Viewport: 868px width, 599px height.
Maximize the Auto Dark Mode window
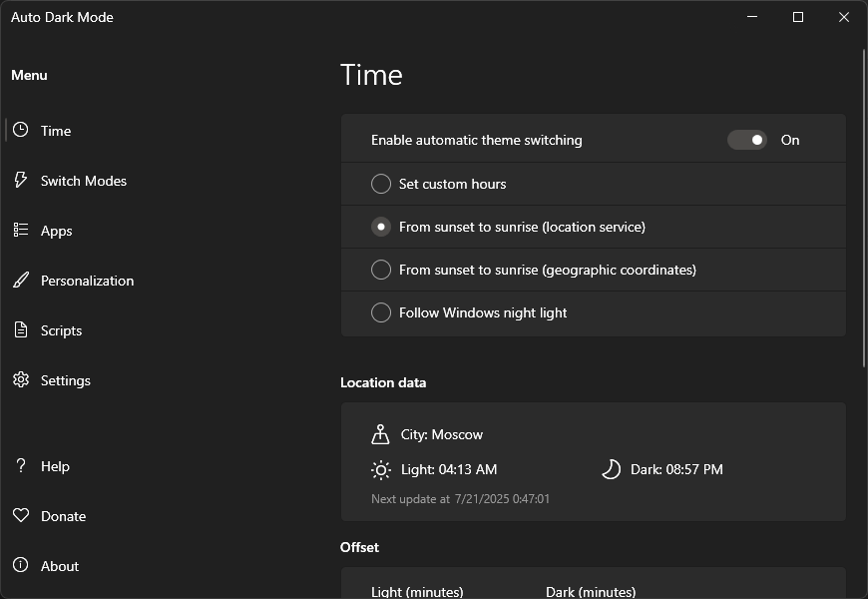(x=798, y=17)
